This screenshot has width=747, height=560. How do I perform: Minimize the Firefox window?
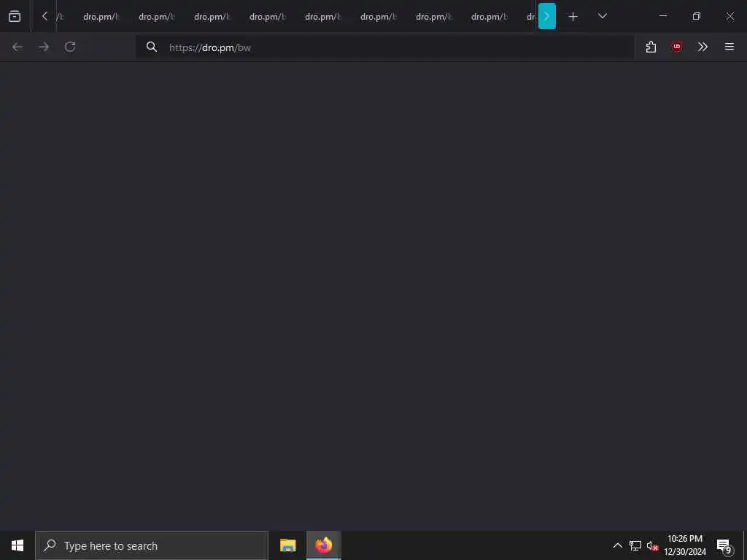662,16
